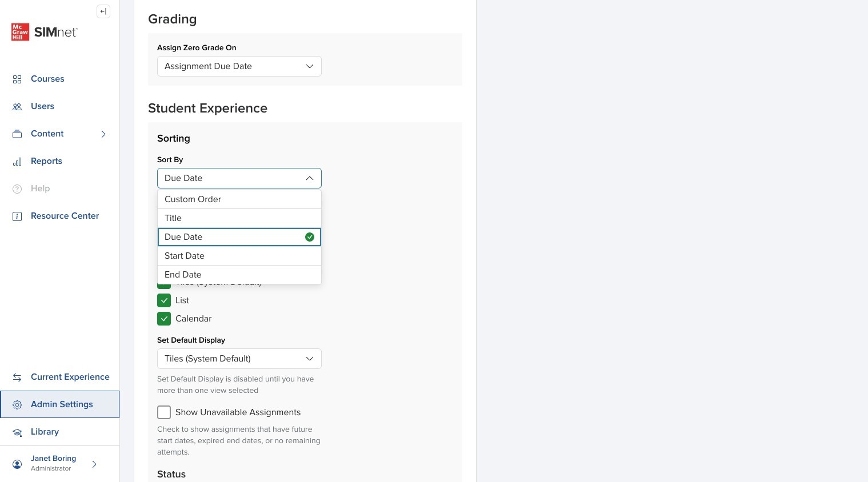868x482 pixels.
Task: Click the Sorting section label
Action: point(174,139)
